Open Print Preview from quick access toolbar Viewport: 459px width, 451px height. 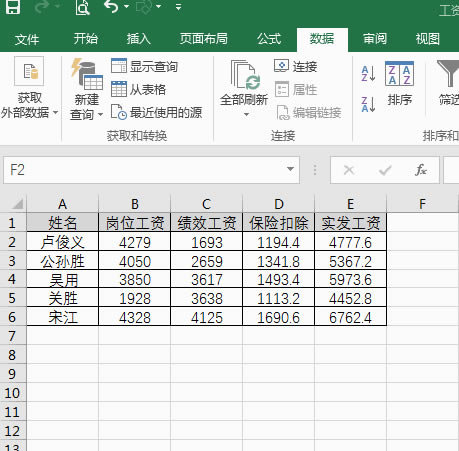pyautogui.click(x=82, y=7)
